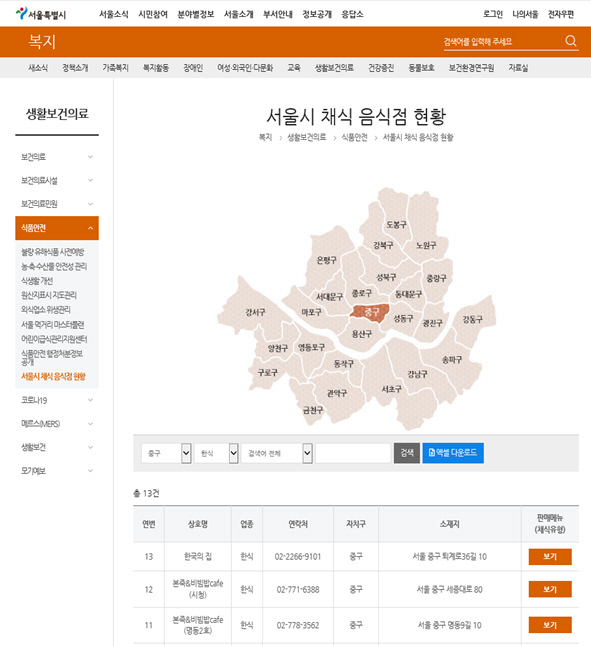591x646 pixels.
Task: Select 강서구 district on the map
Action: pyautogui.click(x=255, y=312)
